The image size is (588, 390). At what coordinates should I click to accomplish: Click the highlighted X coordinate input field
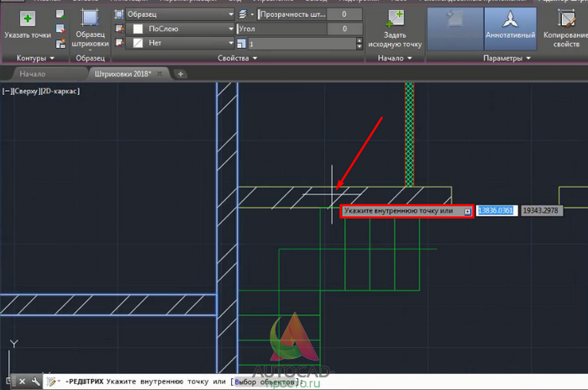coord(496,211)
